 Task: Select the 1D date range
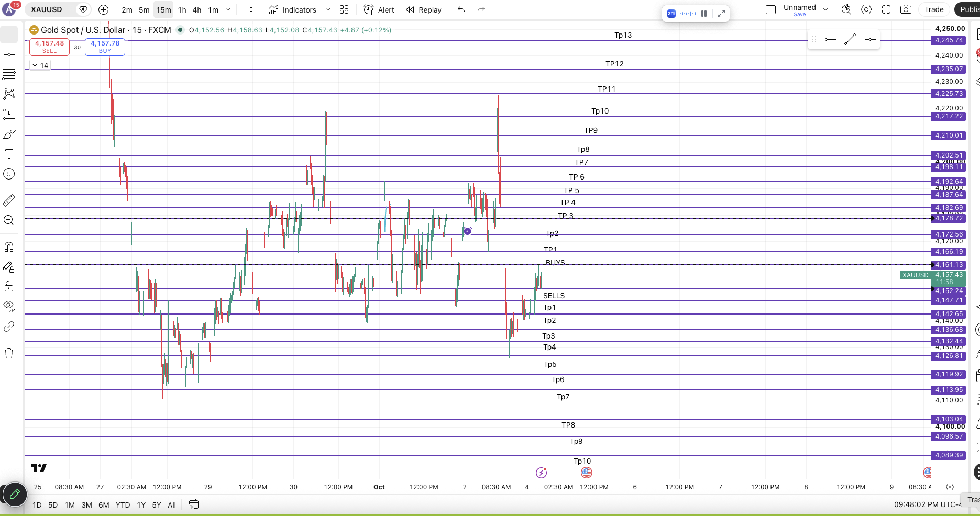tap(37, 505)
